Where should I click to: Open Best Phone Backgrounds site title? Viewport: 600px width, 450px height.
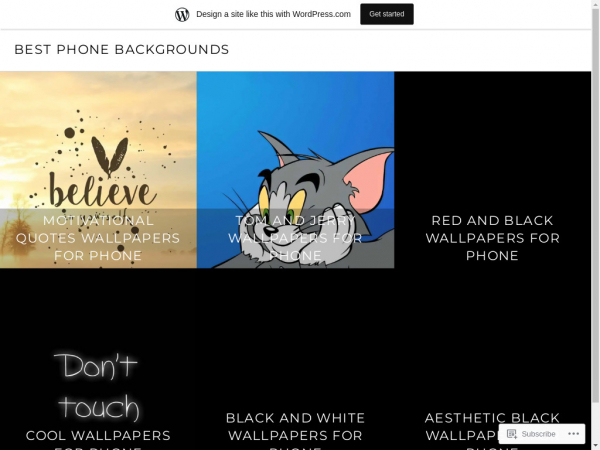(122, 49)
